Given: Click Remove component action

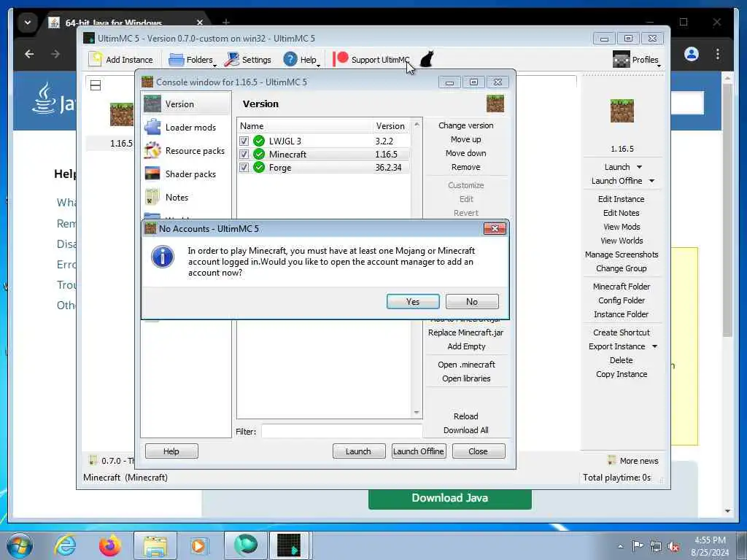Looking at the screenshot, I should (466, 167).
